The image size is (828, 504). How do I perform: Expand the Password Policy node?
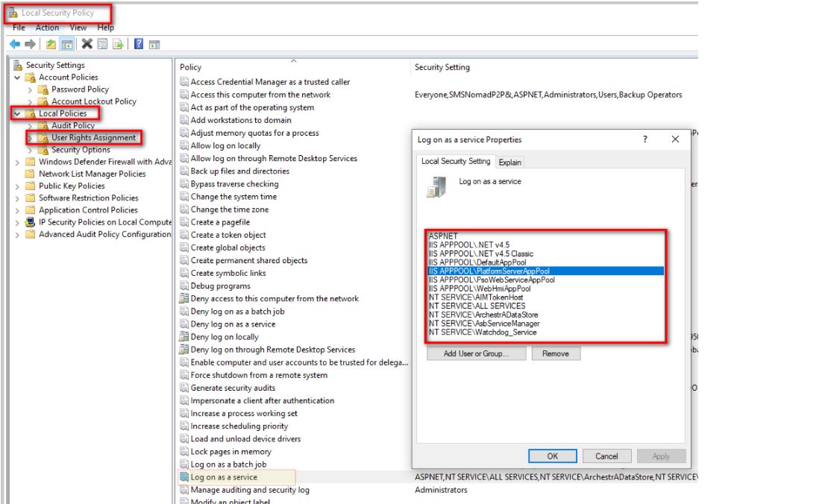point(30,89)
